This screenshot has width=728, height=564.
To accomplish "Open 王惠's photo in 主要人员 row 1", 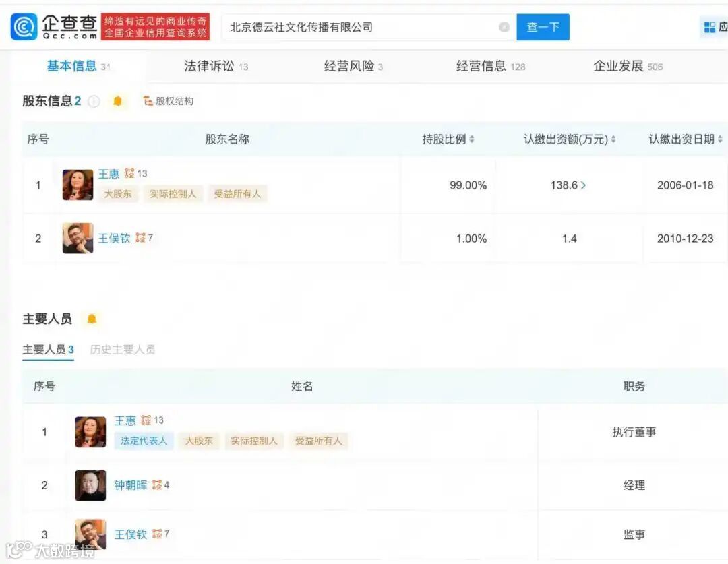I will [x=90, y=432].
